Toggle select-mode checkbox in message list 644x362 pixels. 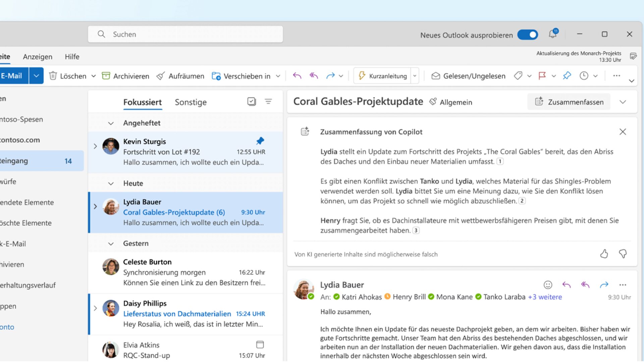click(x=252, y=101)
